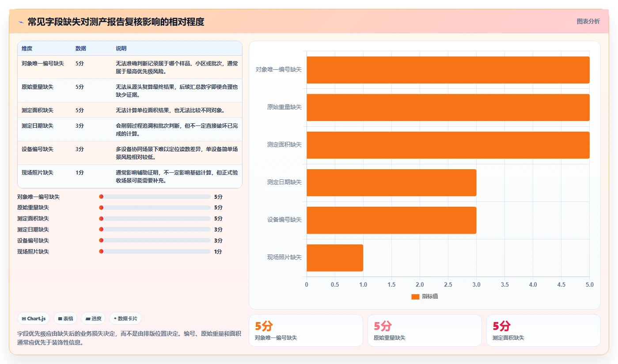This screenshot has width=618, height=364.
Task: Click the y-axis label 现场照片缺失 in chart
Action: tap(284, 257)
